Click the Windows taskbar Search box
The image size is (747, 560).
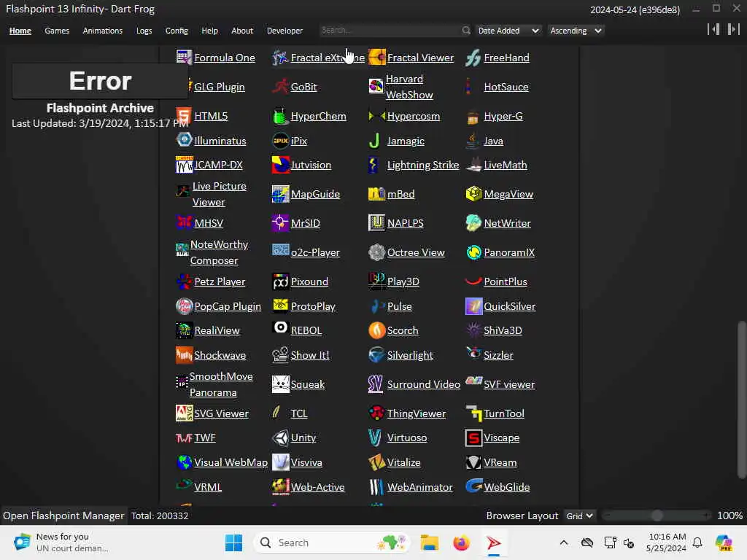coord(333,542)
